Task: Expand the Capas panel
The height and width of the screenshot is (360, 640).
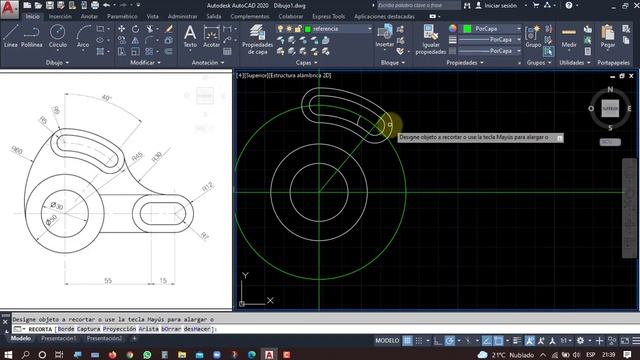Action: [x=307, y=62]
